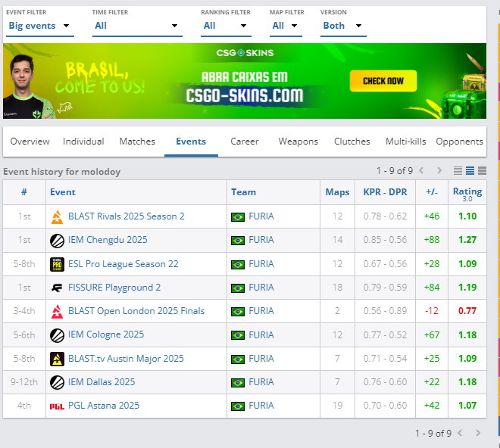Screen dimensions: 500x448
Task: Click the IEM Cologne ESL logo icon
Action: [x=57, y=335]
